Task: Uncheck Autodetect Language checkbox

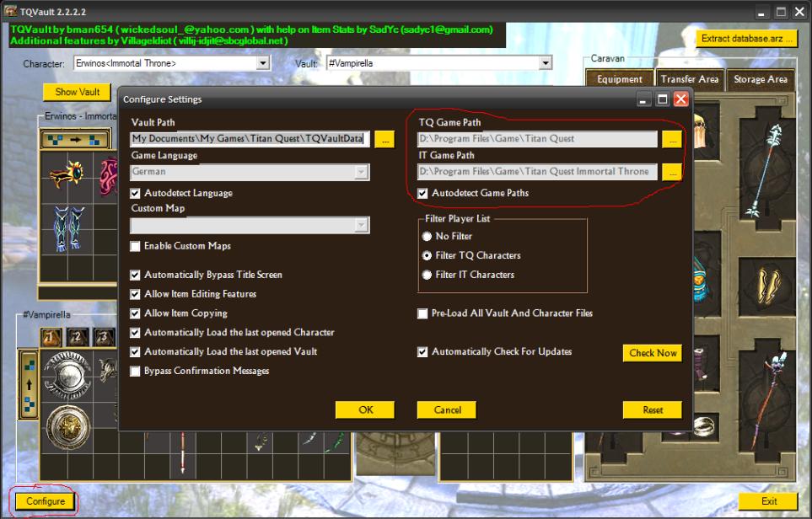Action: coord(136,194)
